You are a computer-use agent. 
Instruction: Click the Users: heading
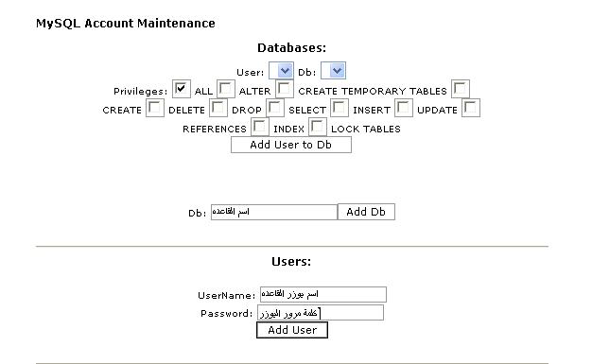click(291, 262)
